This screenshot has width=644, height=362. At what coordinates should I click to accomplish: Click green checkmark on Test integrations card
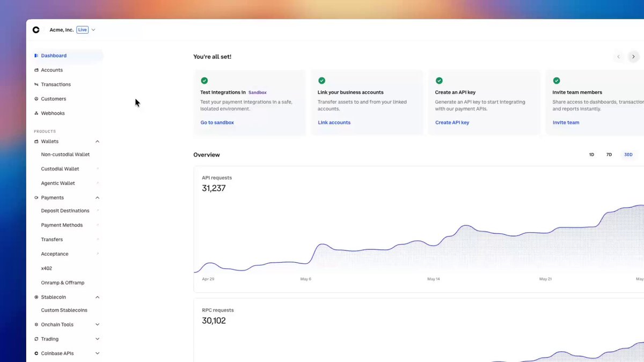click(x=204, y=80)
